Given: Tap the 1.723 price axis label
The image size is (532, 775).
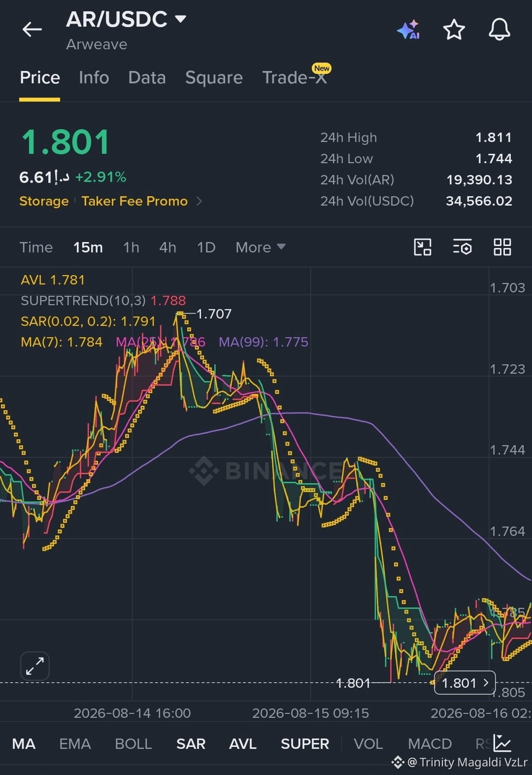Looking at the screenshot, I should [507, 369].
